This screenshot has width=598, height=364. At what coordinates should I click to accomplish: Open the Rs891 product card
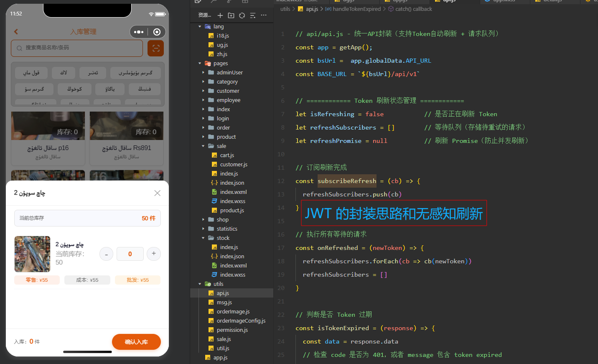[127, 138]
